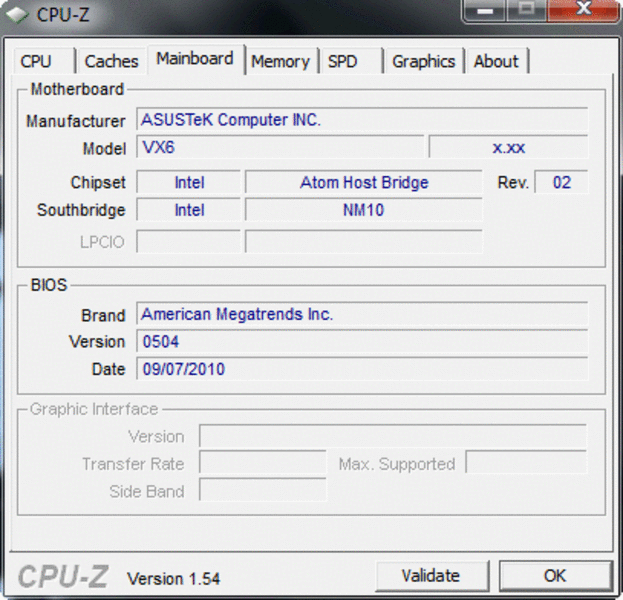Click the chipset vendor Intel field
The width and height of the screenshot is (623, 600).
click(x=189, y=182)
